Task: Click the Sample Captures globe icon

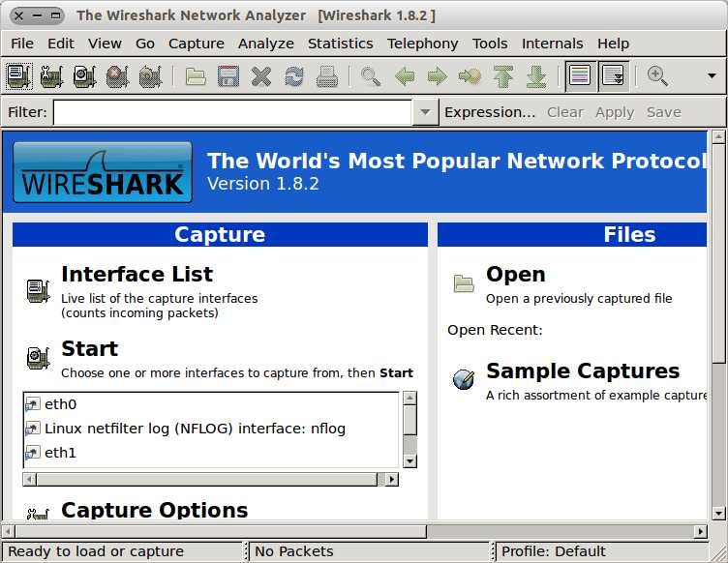Action: [464, 380]
